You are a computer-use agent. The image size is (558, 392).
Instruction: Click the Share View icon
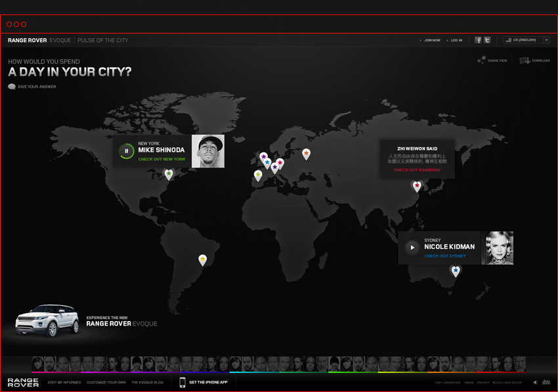point(481,60)
